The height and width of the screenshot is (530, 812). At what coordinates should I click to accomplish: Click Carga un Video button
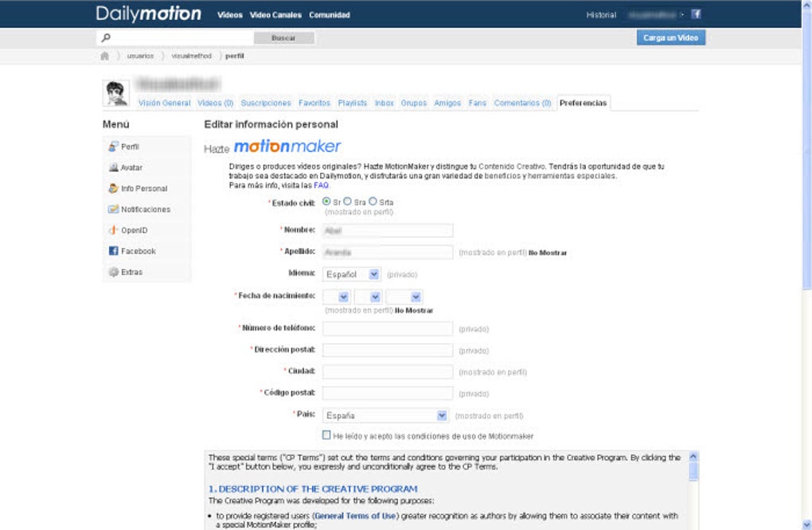click(x=670, y=37)
